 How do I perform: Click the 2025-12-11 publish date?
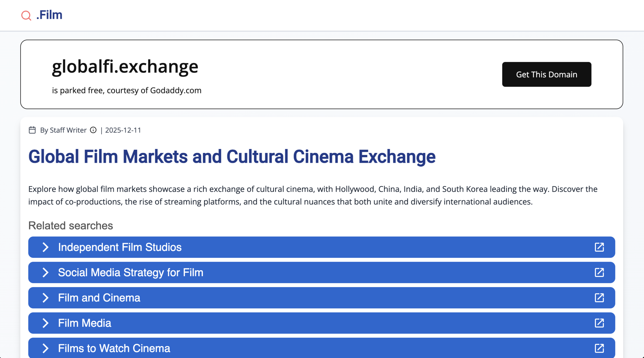[123, 130]
